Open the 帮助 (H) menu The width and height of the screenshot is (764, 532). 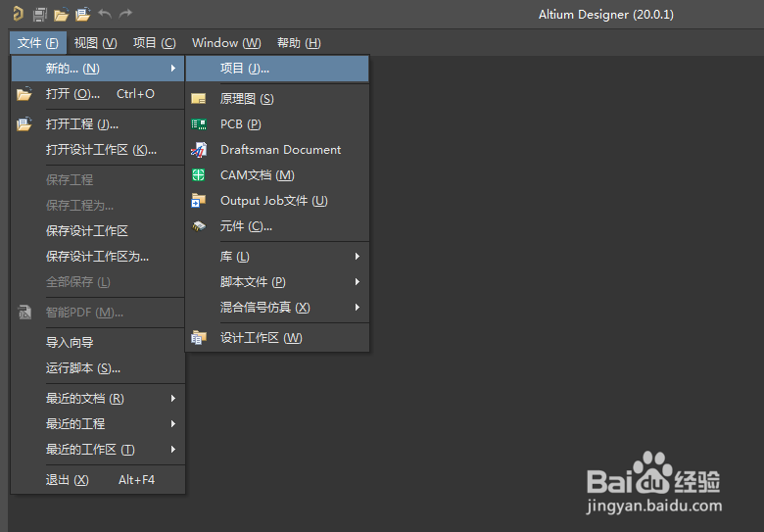299,43
